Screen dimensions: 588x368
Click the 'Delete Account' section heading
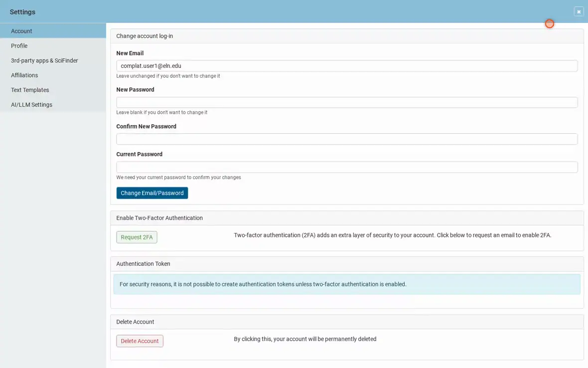135,322
